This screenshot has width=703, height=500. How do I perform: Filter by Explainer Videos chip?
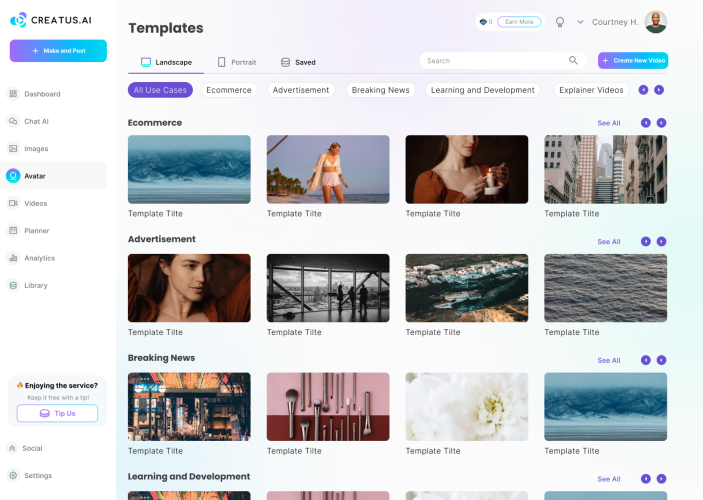(x=591, y=90)
